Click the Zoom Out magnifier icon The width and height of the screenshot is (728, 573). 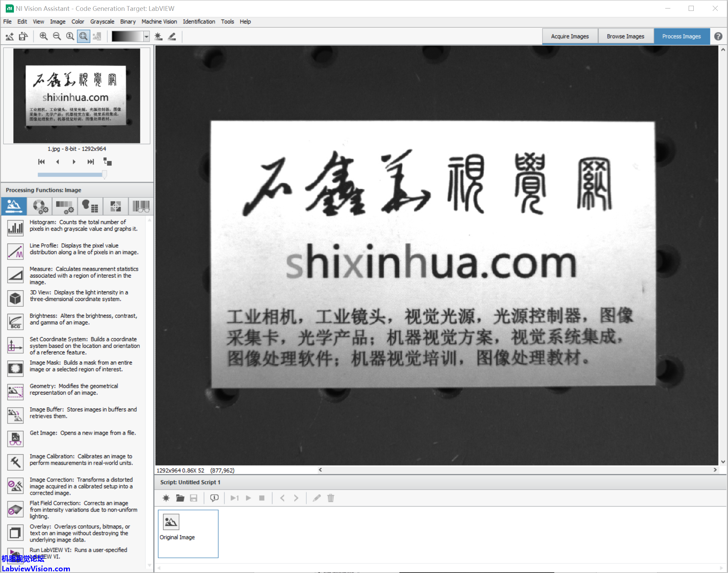point(57,36)
